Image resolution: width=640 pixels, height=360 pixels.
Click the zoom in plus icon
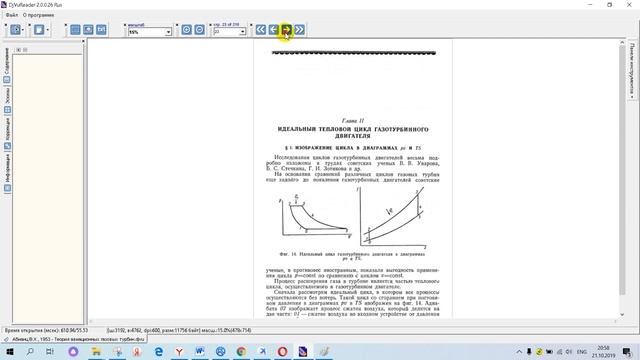tap(187, 30)
